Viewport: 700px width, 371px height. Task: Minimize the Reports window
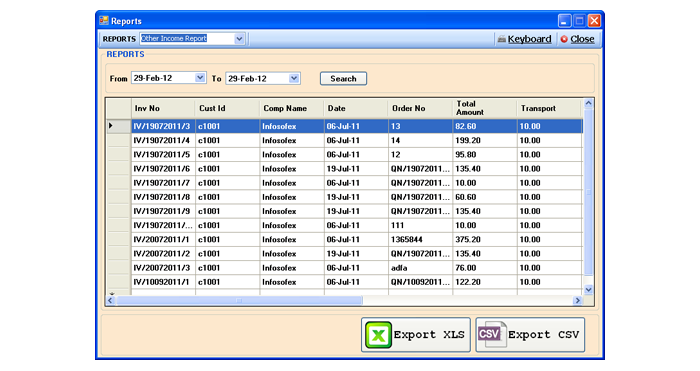coord(564,21)
